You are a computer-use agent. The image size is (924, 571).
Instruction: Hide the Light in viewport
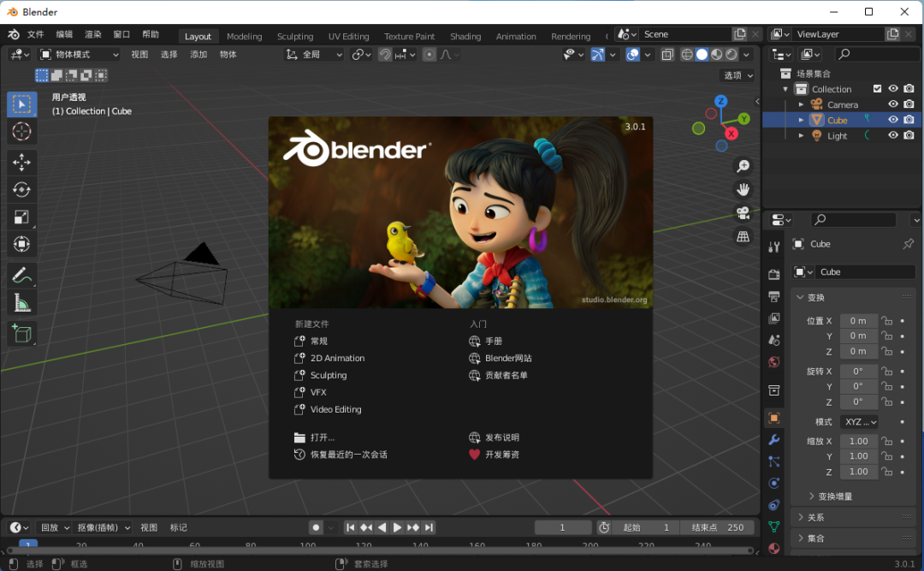[893, 135]
